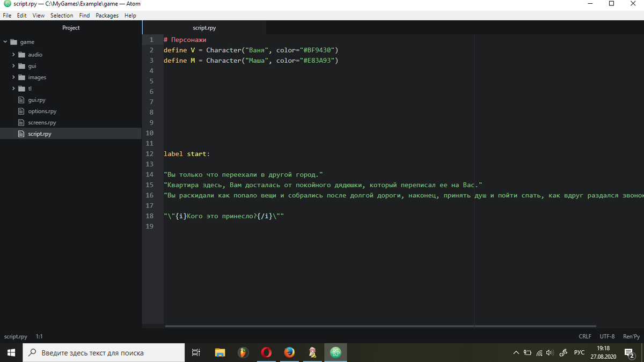Viewport: 644px width, 362px height.
Task: Change CRLF line ending in status bar
Action: (585, 336)
